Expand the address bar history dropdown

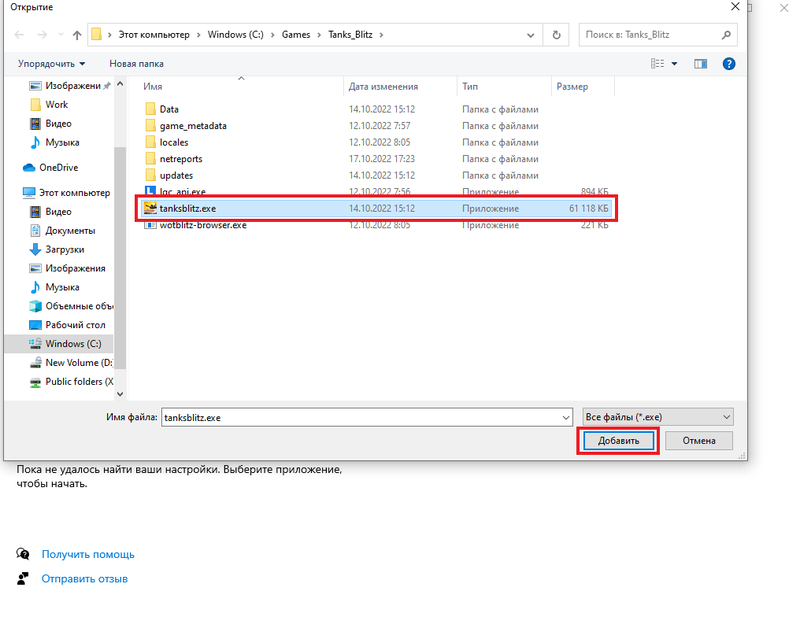click(531, 35)
